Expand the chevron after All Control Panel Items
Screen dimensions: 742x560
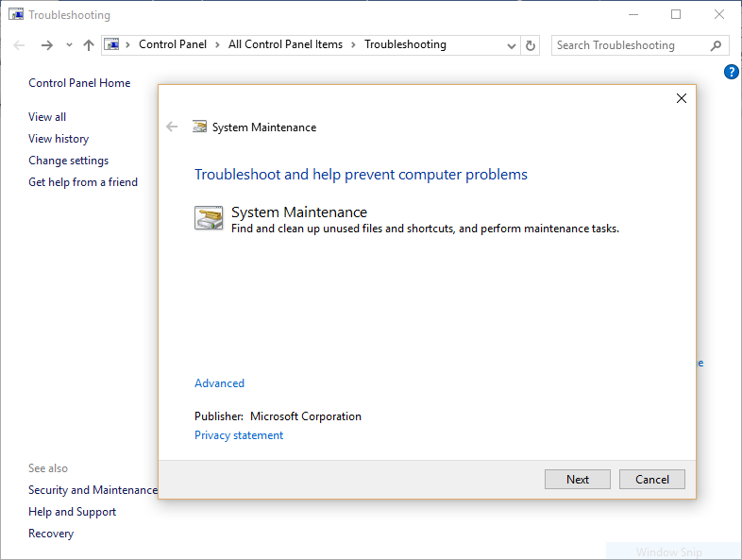click(354, 44)
